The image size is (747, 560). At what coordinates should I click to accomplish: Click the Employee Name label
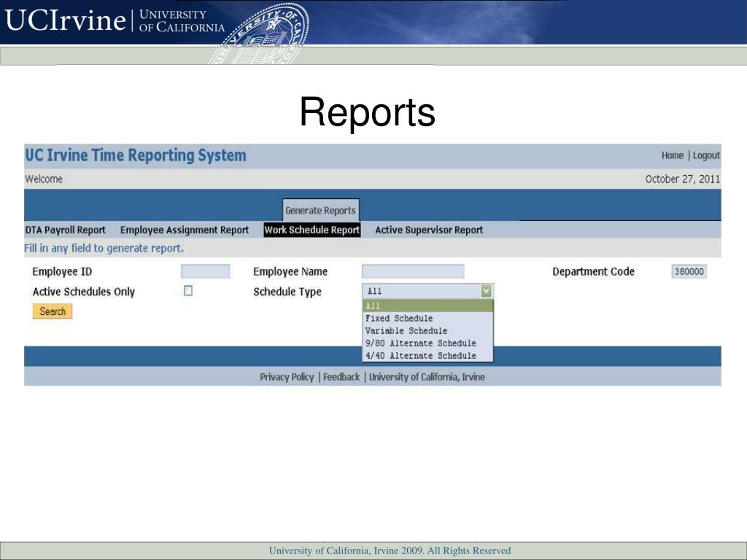290,271
